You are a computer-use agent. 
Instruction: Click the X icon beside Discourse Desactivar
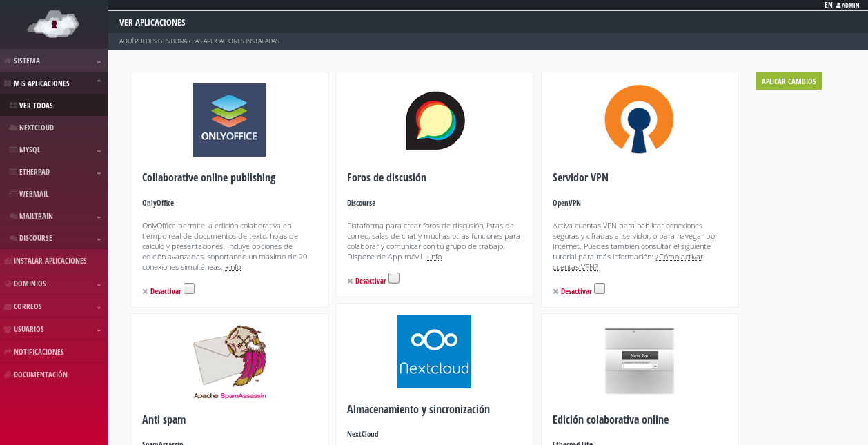350,281
